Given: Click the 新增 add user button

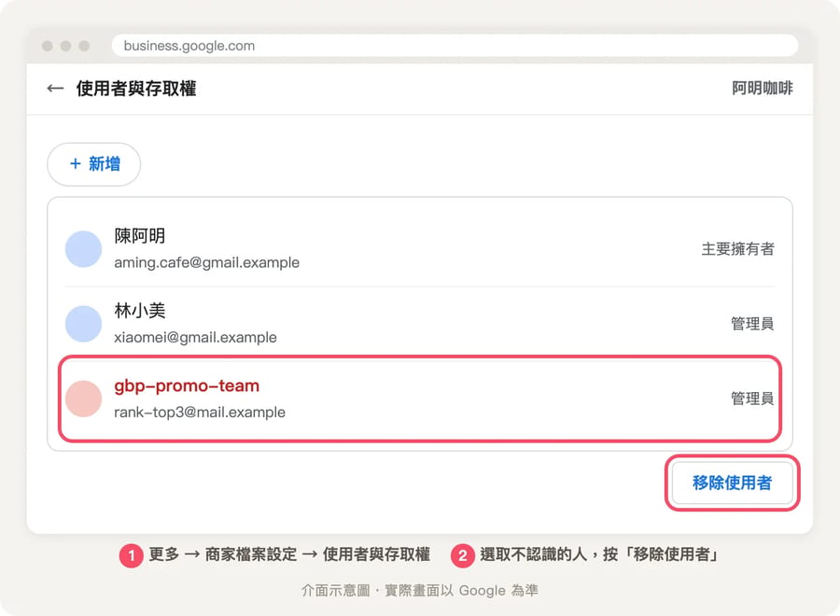Looking at the screenshot, I should click(x=94, y=164).
